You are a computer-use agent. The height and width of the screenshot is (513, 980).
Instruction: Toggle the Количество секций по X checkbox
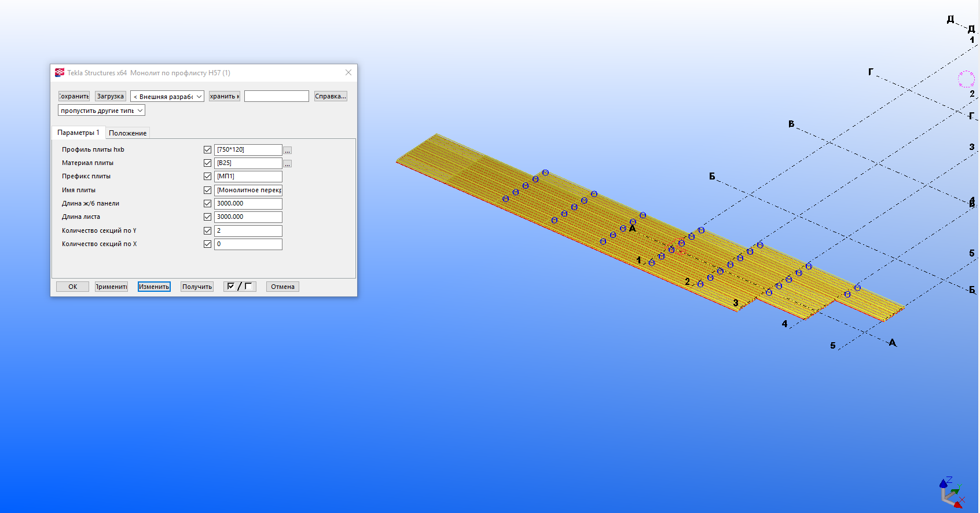click(207, 244)
